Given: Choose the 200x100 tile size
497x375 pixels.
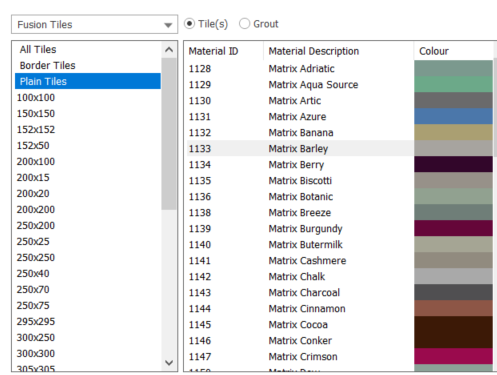Looking at the screenshot, I should click(88, 161).
